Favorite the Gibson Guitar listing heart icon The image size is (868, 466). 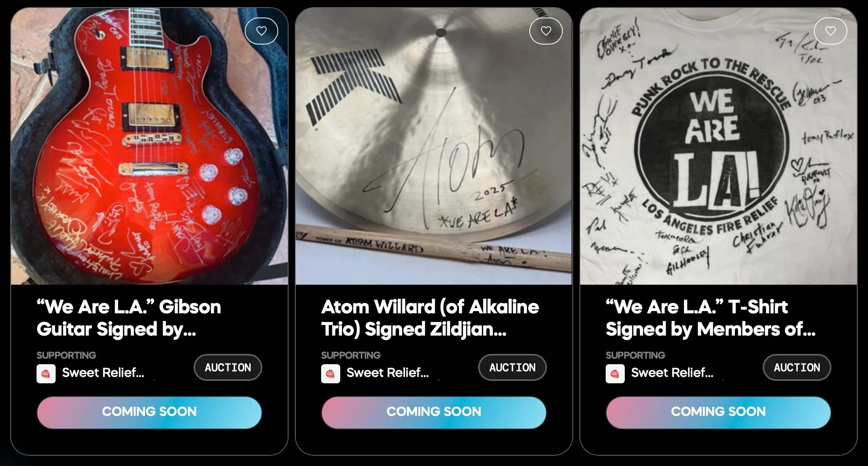click(x=262, y=31)
